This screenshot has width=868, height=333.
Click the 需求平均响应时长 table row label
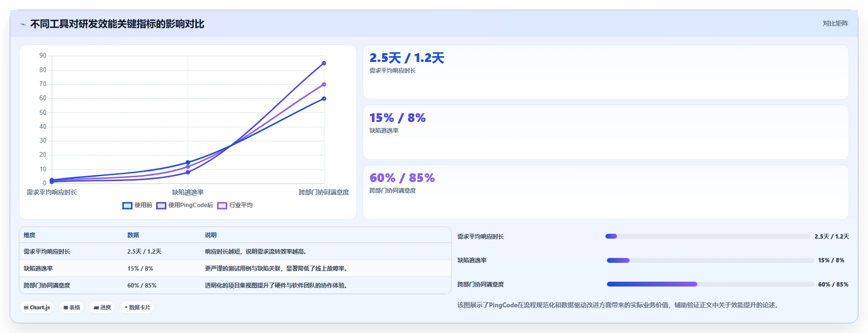47,252
